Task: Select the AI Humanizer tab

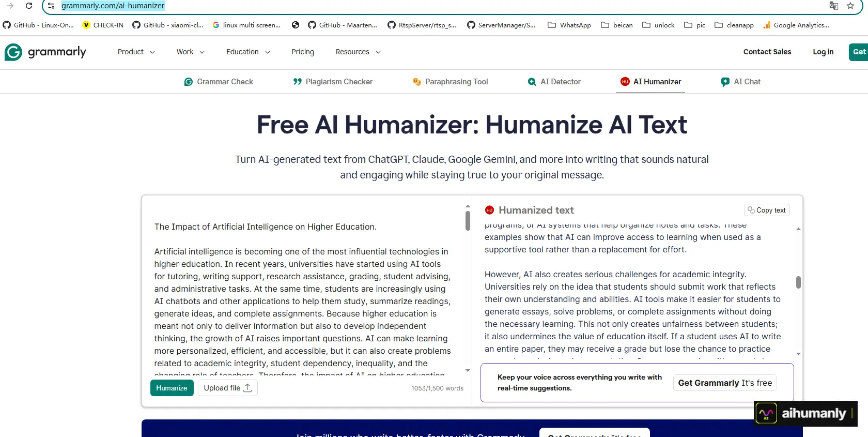Action: [x=650, y=82]
